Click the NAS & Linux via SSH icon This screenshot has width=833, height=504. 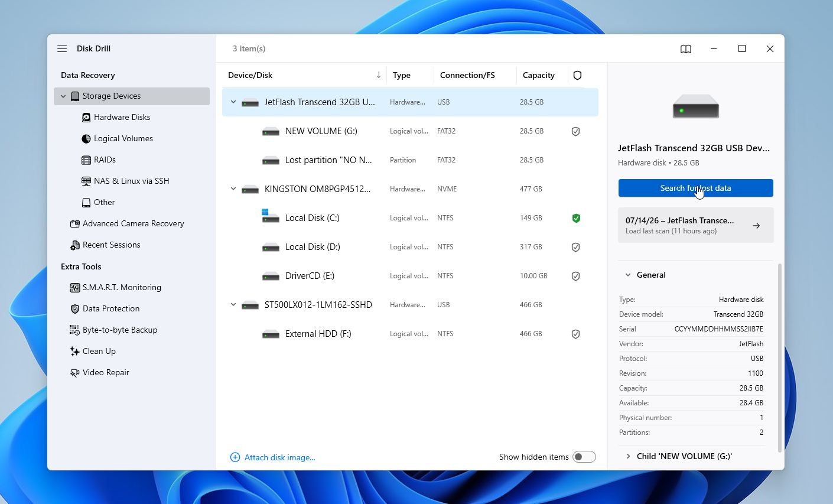(86, 181)
